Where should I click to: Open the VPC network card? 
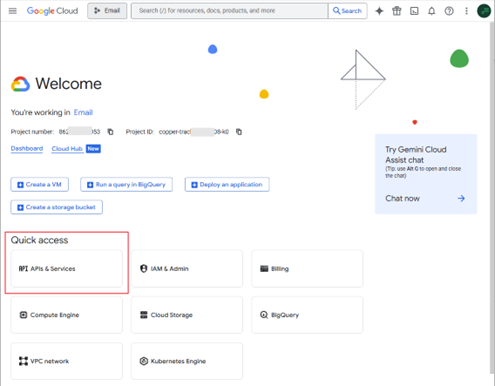click(x=67, y=361)
